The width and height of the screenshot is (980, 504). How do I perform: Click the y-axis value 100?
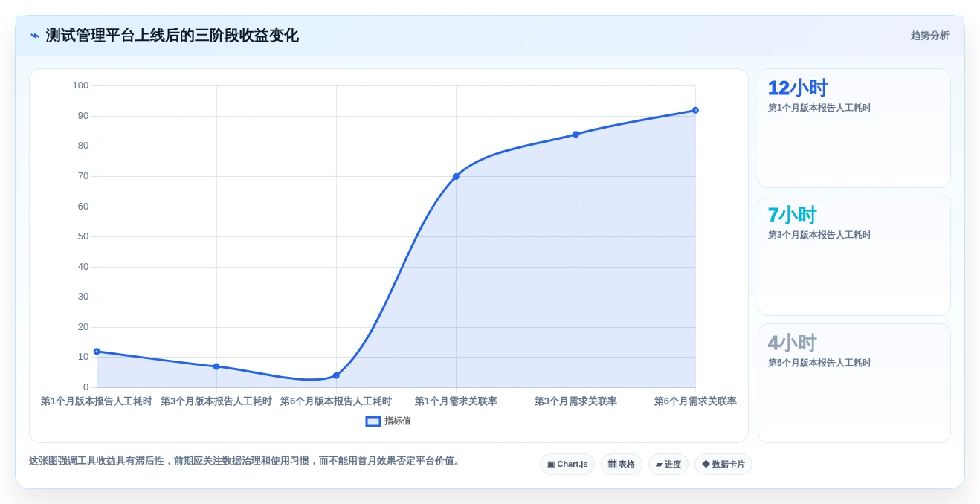pos(80,85)
